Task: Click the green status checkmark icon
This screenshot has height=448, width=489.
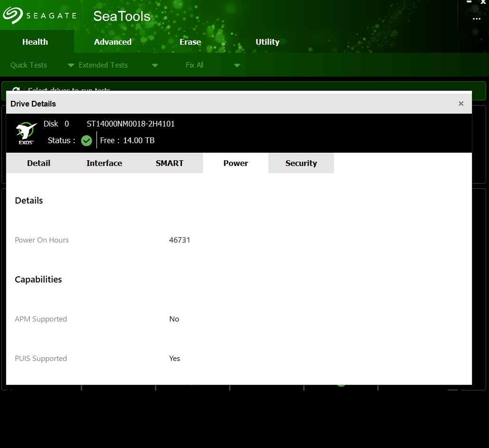Action: point(86,141)
